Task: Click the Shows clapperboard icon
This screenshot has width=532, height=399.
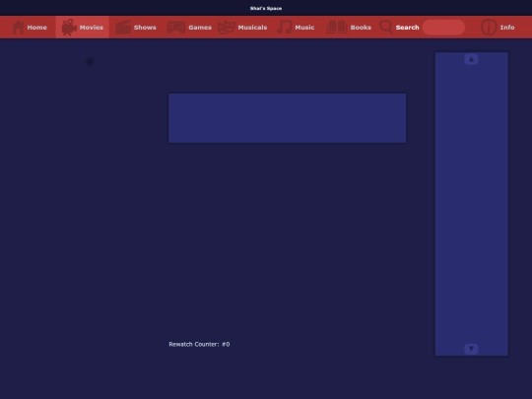Action: tap(123, 28)
